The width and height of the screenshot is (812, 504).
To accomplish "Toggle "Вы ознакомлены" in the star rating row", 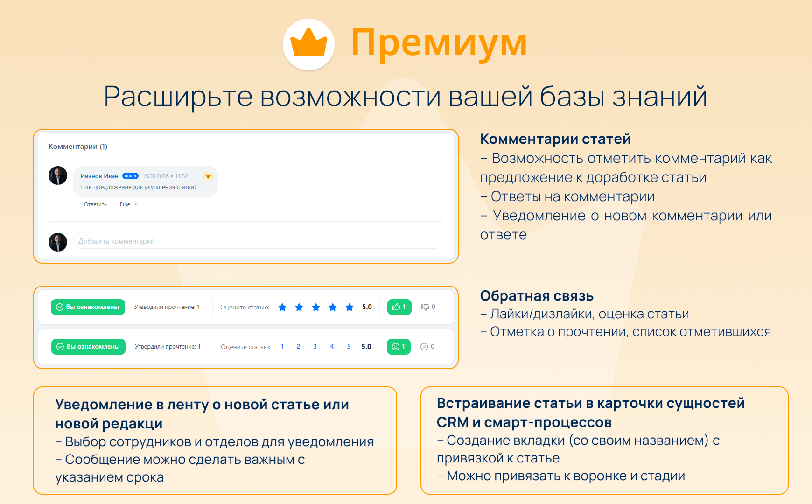I will click(88, 307).
